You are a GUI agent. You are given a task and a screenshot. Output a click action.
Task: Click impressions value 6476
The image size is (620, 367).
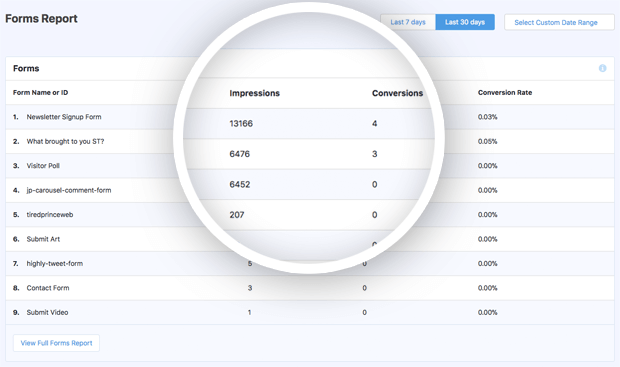coord(240,154)
